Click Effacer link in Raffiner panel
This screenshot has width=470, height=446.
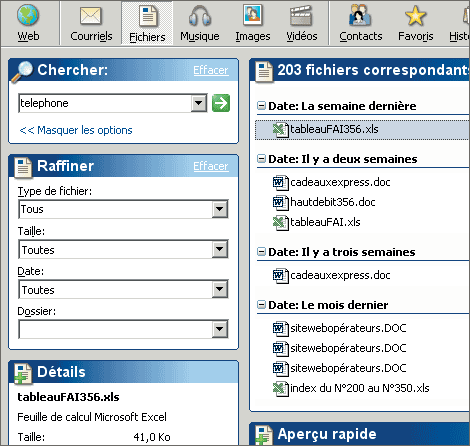pyautogui.click(x=211, y=166)
